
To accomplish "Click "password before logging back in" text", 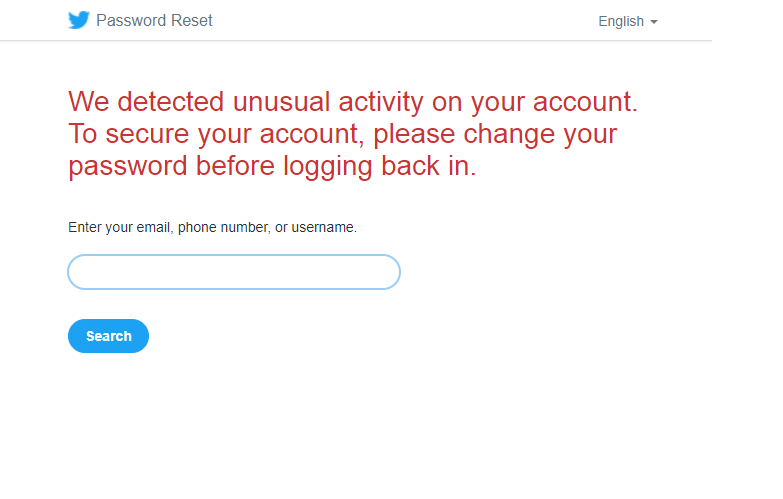I will point(272,166).
